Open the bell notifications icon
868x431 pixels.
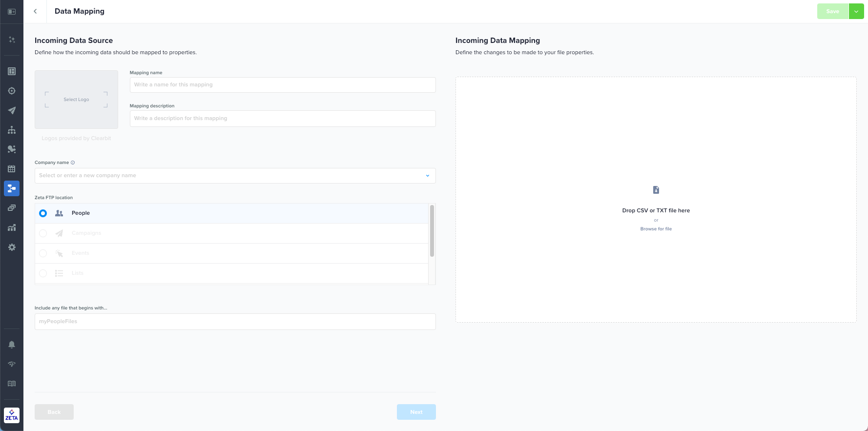pos(12,345)
